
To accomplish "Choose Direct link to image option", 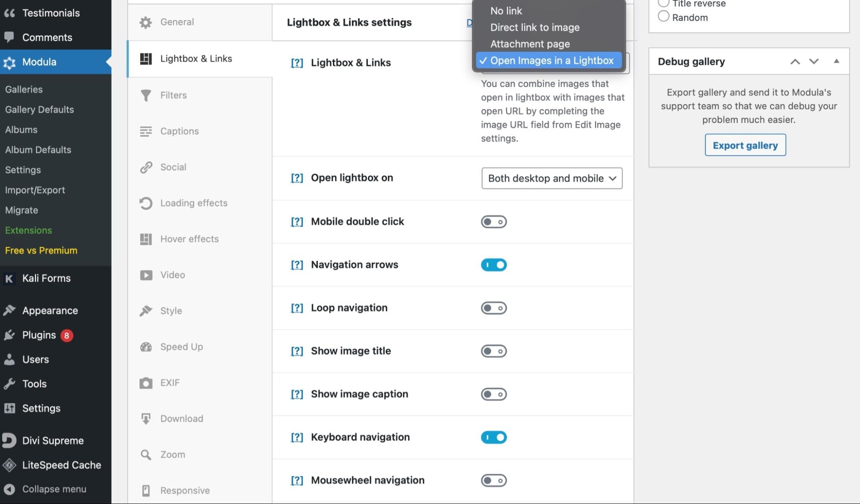I will coord(535,28).
